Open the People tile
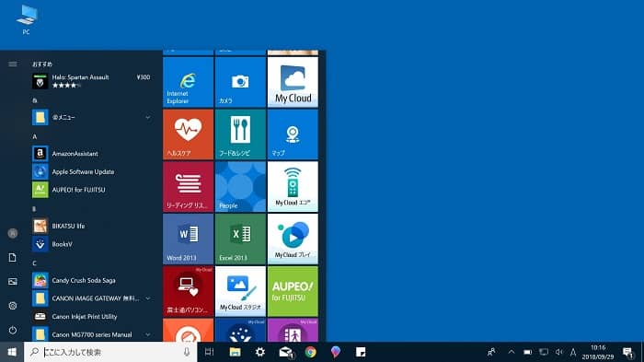This screenshot has height=362, width=644. click(x=240, y=186)
